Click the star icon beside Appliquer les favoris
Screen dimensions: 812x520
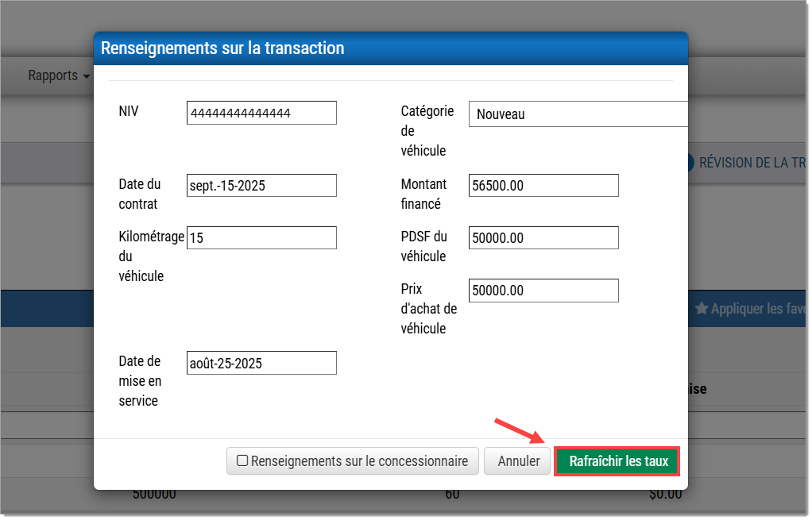(701, 309)
